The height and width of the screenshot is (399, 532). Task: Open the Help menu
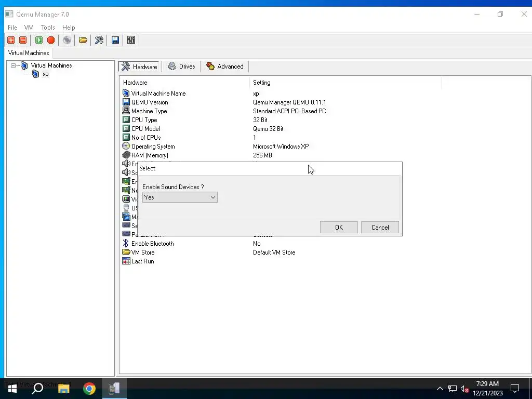point(69,28)
